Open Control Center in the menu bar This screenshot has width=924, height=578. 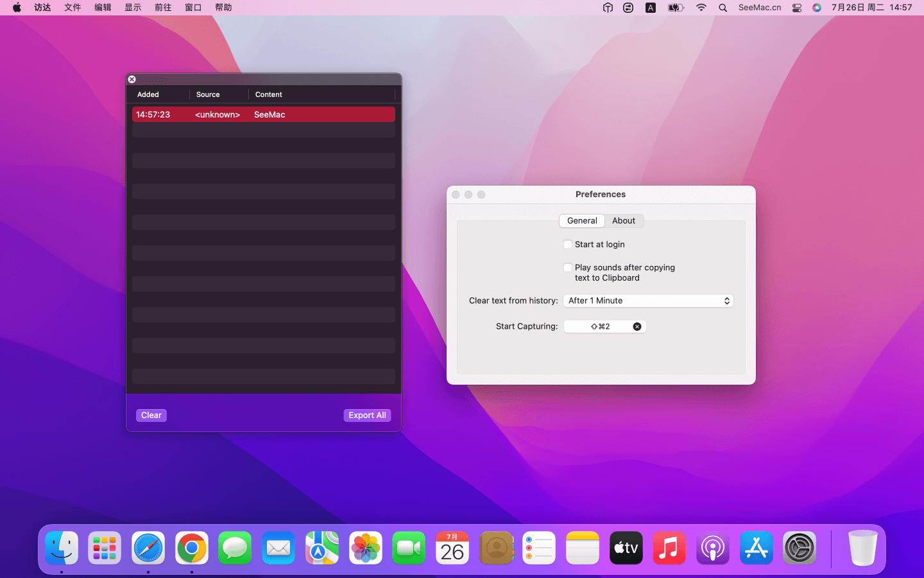pos(797,8)
